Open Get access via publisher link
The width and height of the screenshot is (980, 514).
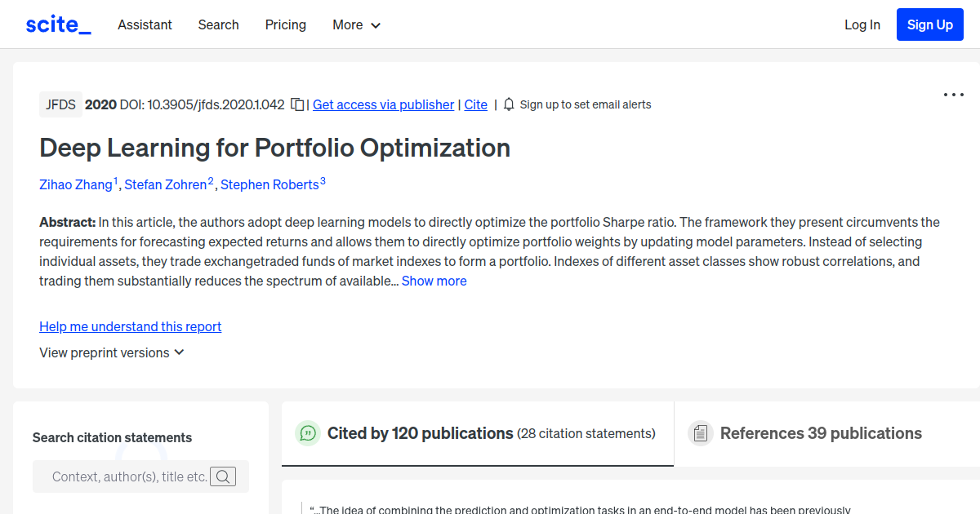point(383,104)
